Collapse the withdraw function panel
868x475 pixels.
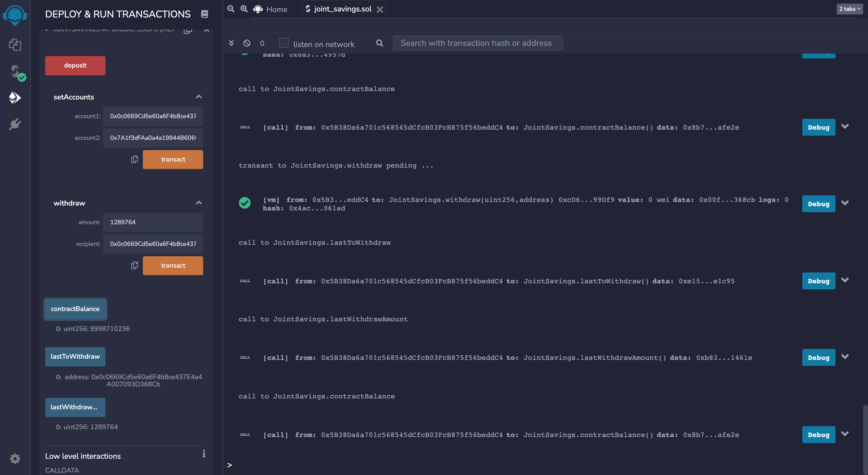(199, 203)
